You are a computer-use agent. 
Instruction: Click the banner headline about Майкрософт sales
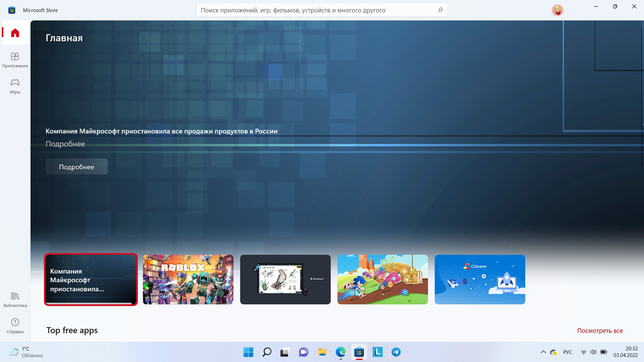click(x=162, y=131)
